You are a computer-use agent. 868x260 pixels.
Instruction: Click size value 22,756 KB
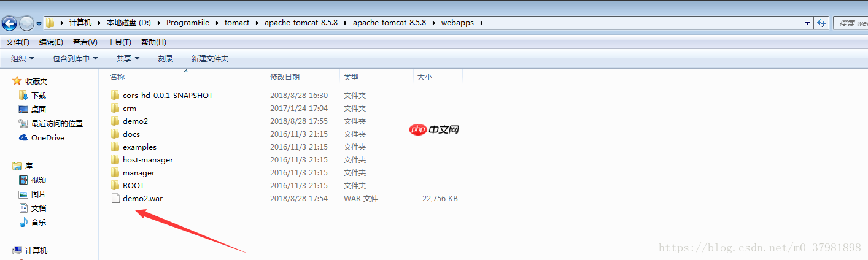point(440,198)
